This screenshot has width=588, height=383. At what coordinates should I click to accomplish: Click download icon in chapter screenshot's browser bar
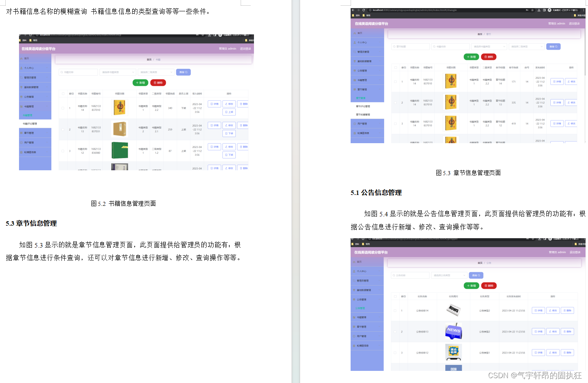coord(539,10)
